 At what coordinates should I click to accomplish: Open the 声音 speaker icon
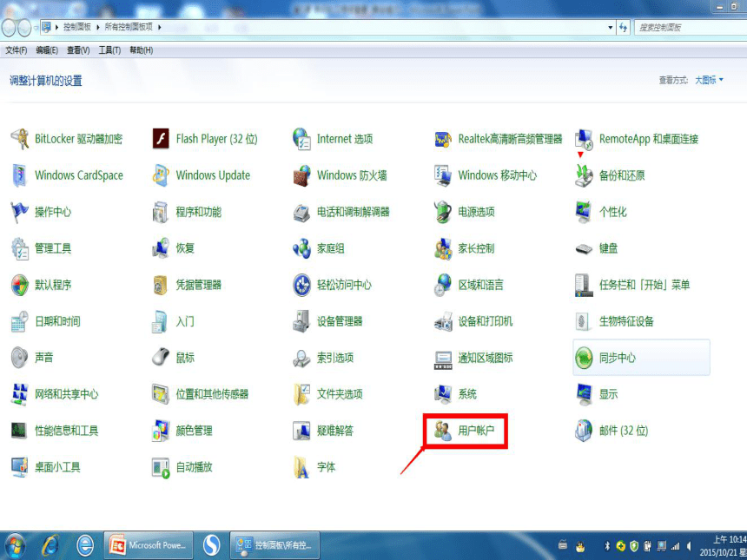20,358
